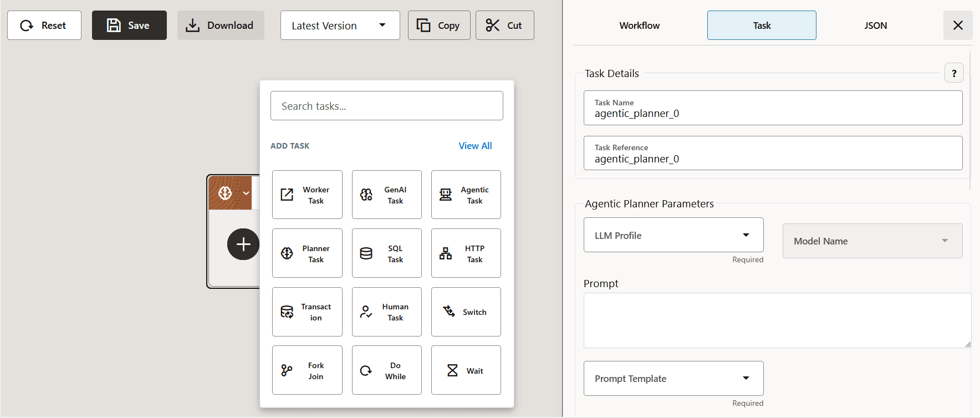Open the Prompt Template dropdown
Screen dimensions: 980x418
click(x=673, y=378)
